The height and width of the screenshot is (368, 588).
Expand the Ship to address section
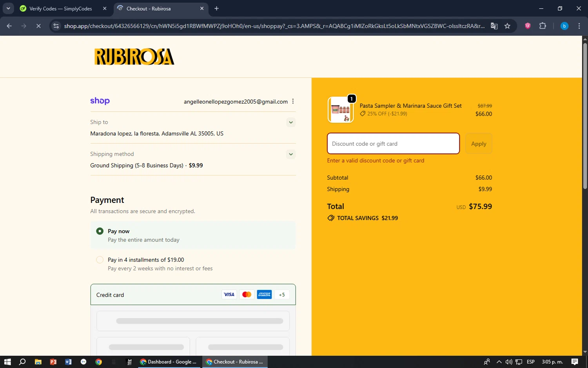291,122
